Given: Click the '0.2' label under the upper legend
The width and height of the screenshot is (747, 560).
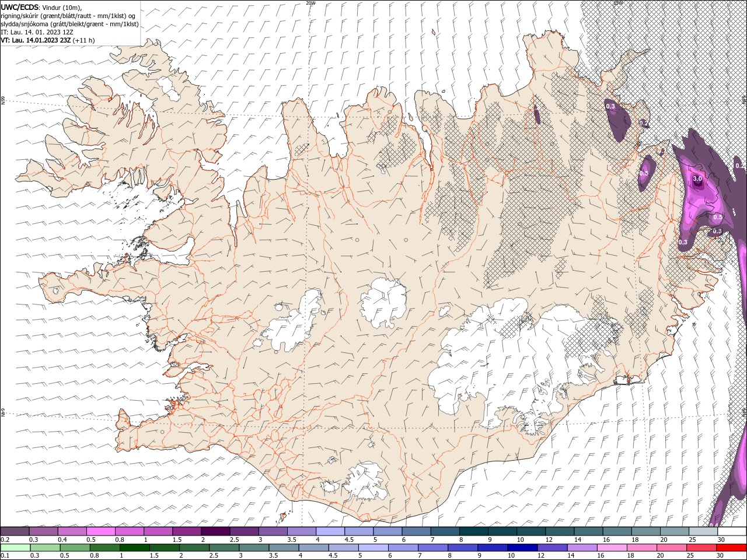Looking at the screenshot, I should [5, 540].
